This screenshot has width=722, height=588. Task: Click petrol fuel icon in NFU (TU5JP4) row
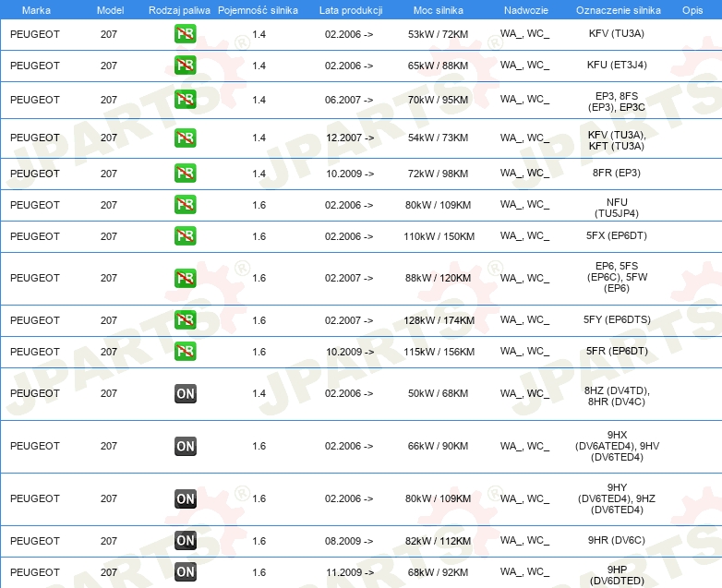[x=185, y=204]
